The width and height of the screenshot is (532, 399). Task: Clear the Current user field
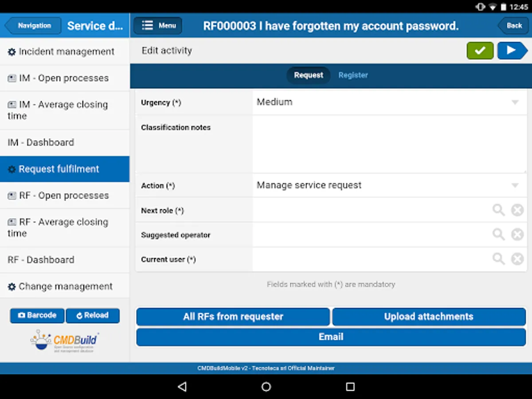517,258
